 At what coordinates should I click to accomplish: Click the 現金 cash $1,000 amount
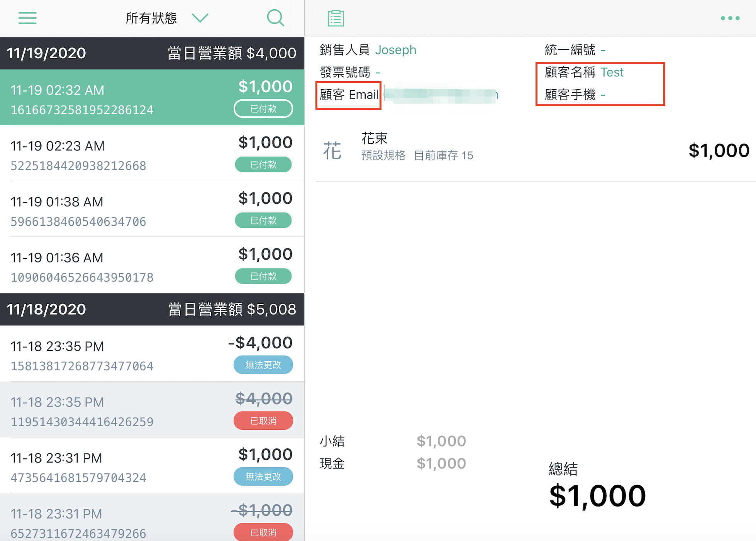pyautogui.click(x=441, y=463)
